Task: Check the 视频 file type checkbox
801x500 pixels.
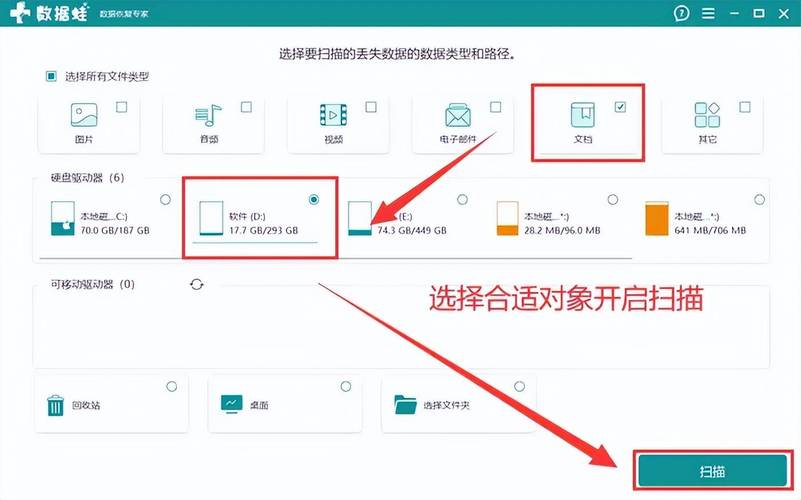Action: pos(371,107)
